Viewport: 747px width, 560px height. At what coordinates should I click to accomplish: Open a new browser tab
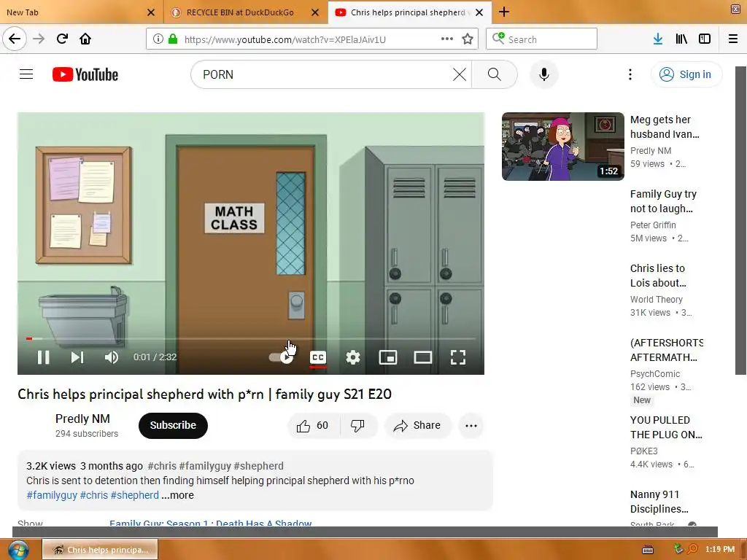click(504, 12)
